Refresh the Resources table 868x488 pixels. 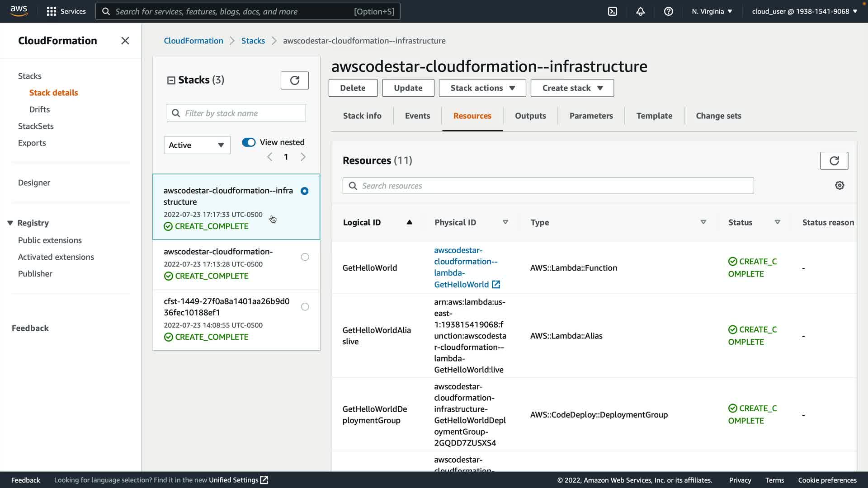[834, 161]
